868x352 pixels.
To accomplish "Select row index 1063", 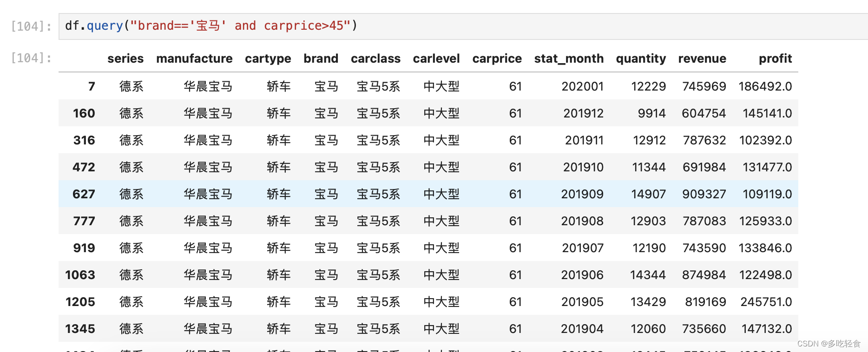I will point(80,275).
